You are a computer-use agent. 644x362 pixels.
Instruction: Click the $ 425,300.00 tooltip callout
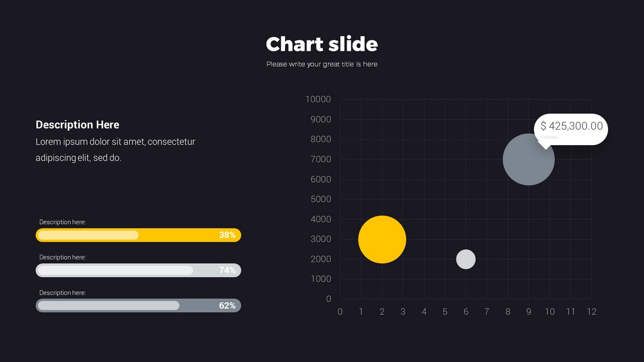tap(571, 126)
